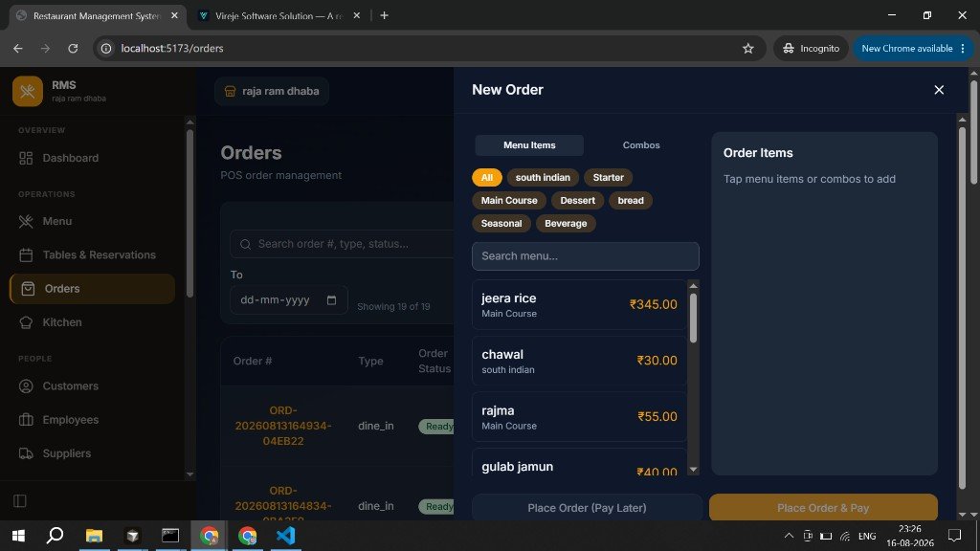
Task: Click the Suppliers truck icon
Action: [x=26, y=453]
